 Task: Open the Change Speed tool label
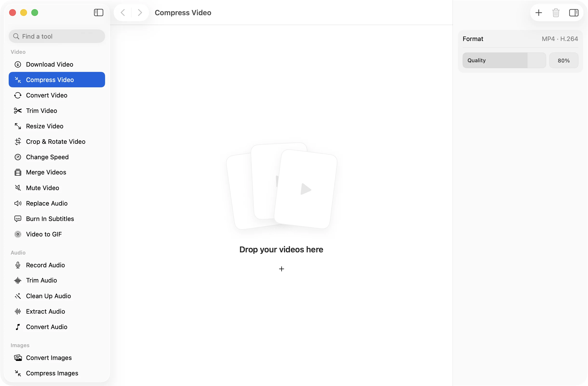pos(47,157)
